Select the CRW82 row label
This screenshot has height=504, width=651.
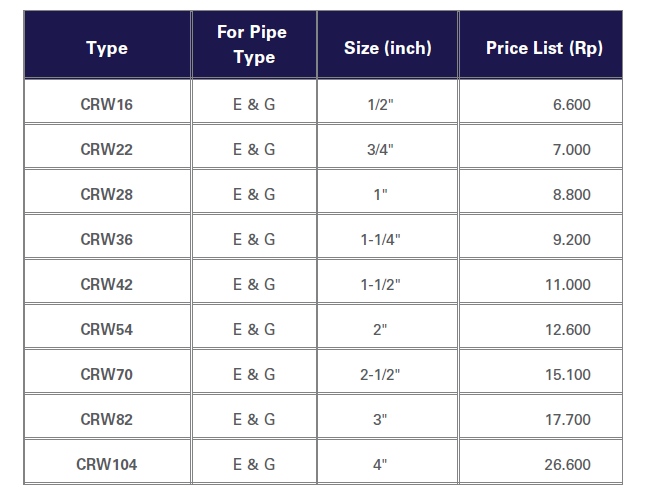[107, 419]
